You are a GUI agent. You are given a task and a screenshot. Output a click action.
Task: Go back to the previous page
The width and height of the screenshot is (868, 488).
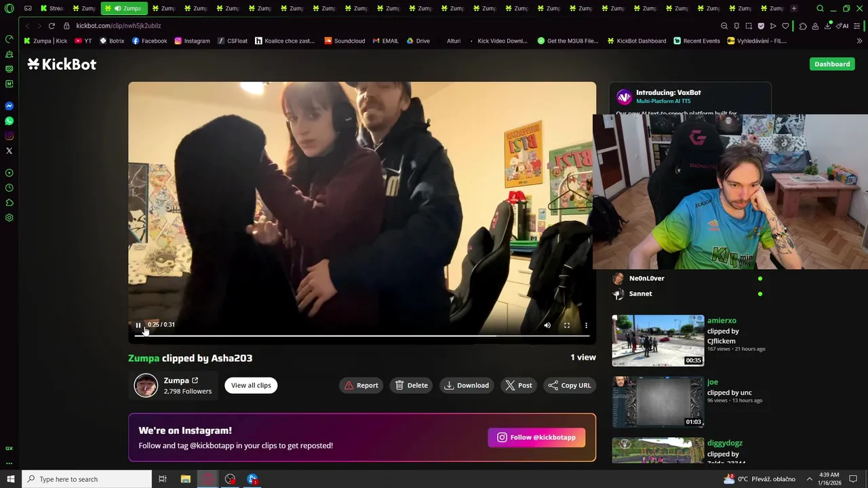tap(27, 26)
